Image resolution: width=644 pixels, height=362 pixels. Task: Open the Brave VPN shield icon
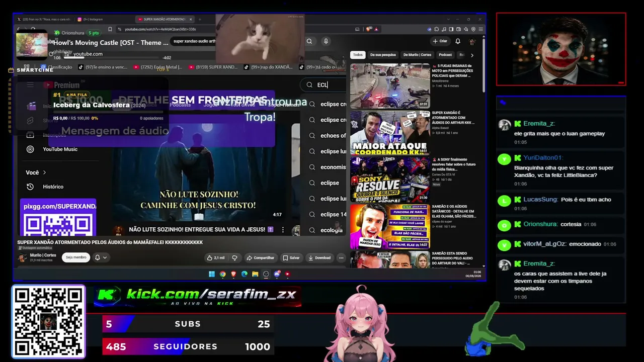[473, 29]
